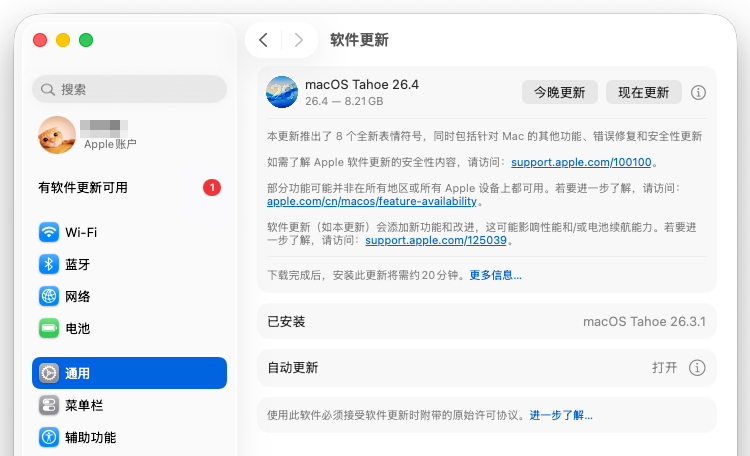Click info button next to 现在更新
This screenshot has height=456, width=750.
click(x=698, y=92)
